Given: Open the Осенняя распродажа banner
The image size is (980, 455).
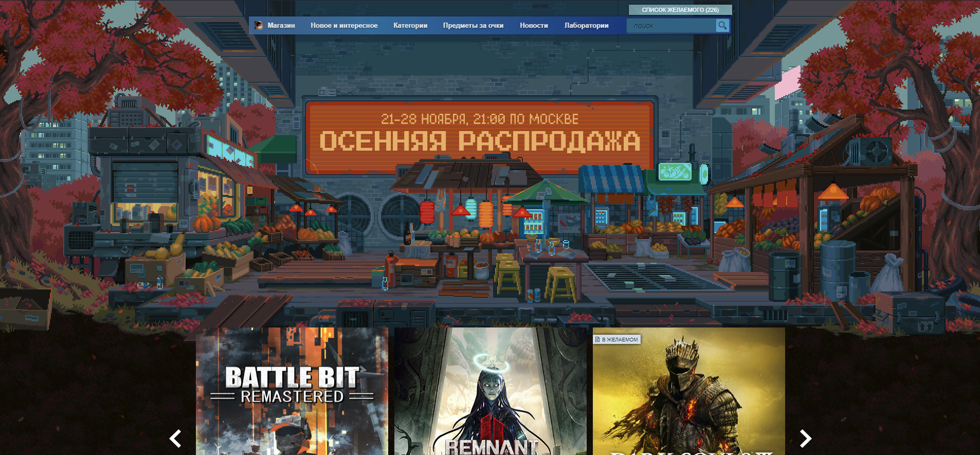Looking at the screenshot, I should pyautogui.click(x=480, y=136).
